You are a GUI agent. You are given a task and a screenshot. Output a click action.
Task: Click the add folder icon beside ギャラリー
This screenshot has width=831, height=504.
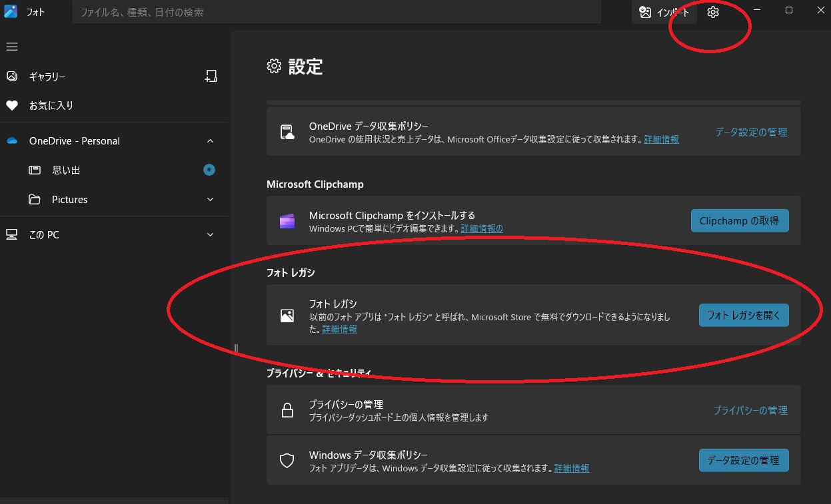click(x=211, y=76)
